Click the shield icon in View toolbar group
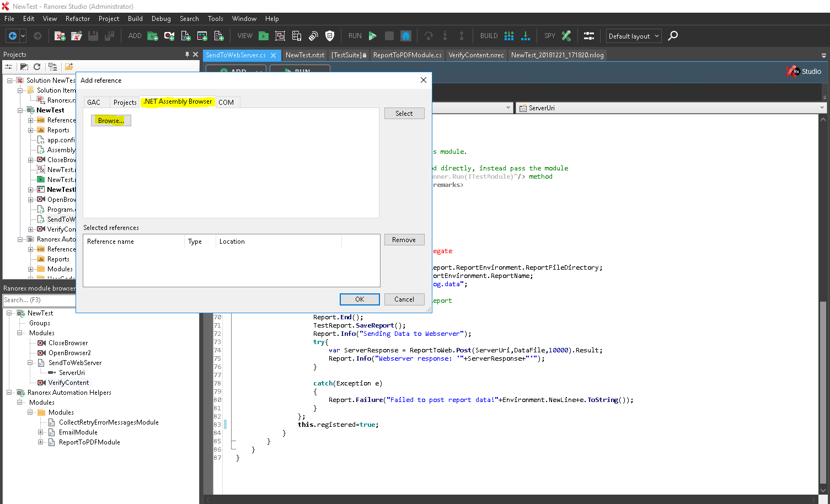 (330, 36)
